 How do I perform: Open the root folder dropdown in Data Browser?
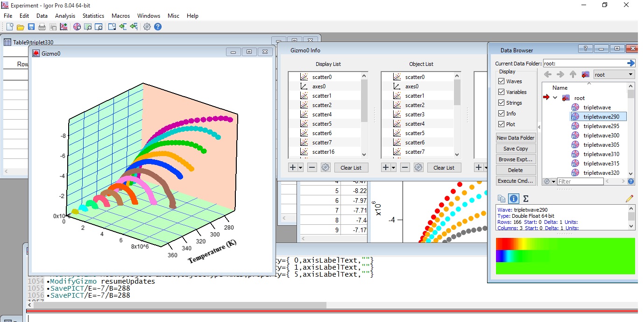(x=630, y=74)
